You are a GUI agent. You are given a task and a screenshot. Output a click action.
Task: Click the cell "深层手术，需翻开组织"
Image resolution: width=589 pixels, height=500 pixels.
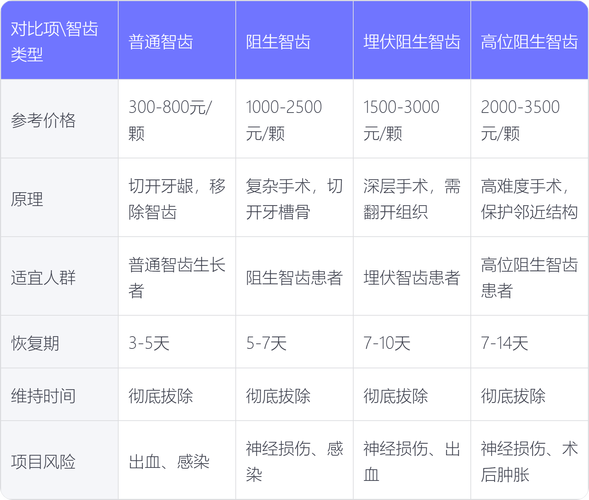pyautogui.click(x=412, y=198)
